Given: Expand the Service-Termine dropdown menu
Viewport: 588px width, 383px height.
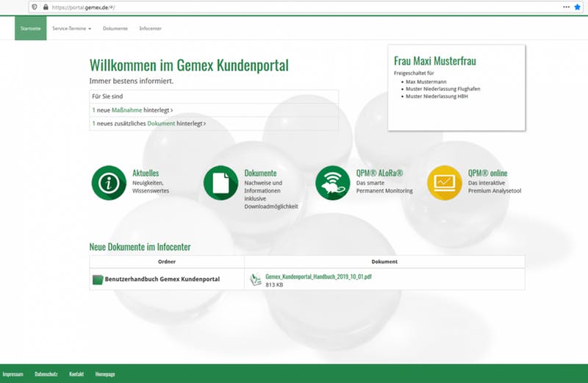Looking at the screenshot, I should click(x=71, y=29).
